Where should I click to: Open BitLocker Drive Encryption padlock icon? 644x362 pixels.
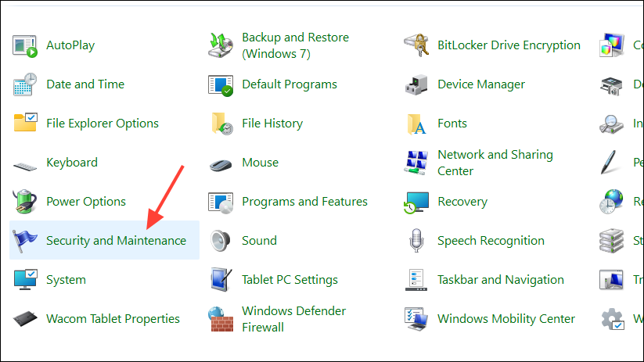click(x=416, y=45)
